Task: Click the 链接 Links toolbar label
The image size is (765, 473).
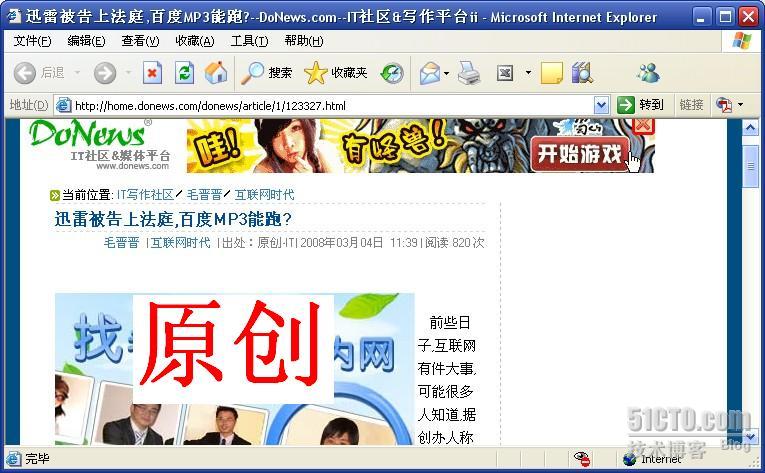Action: [691, 105]
